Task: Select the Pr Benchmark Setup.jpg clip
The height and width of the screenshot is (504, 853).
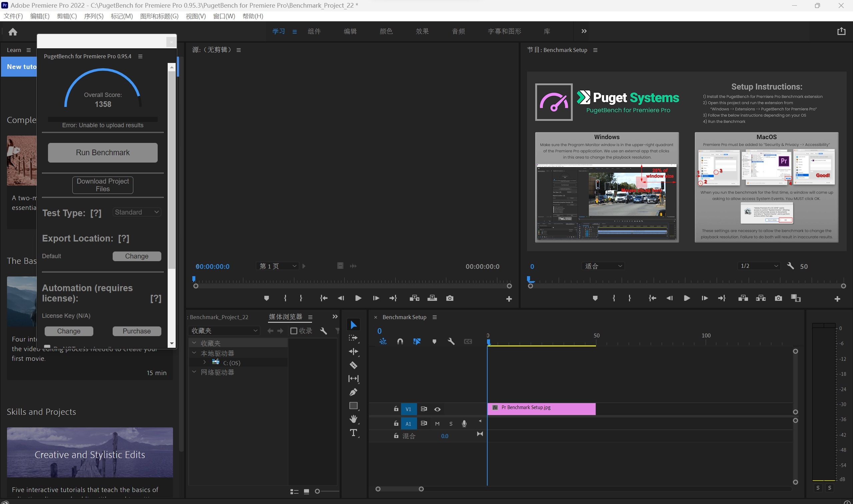Action: [541, 409]
